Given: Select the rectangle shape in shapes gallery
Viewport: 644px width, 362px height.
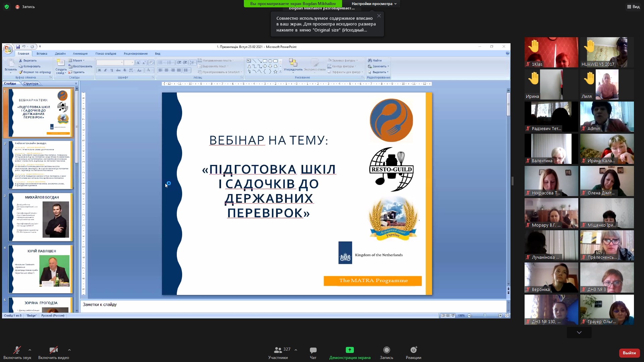Looking at the screenshot, I should point(265,61).
